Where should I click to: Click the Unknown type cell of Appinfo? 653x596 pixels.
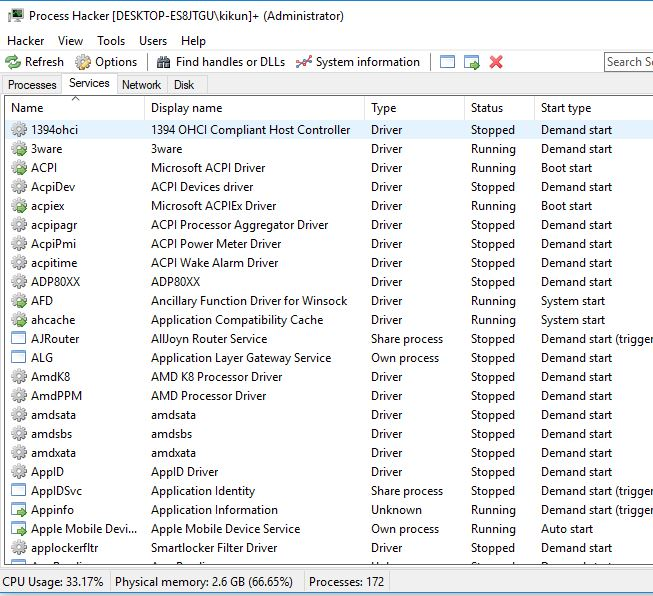point(396,510)
